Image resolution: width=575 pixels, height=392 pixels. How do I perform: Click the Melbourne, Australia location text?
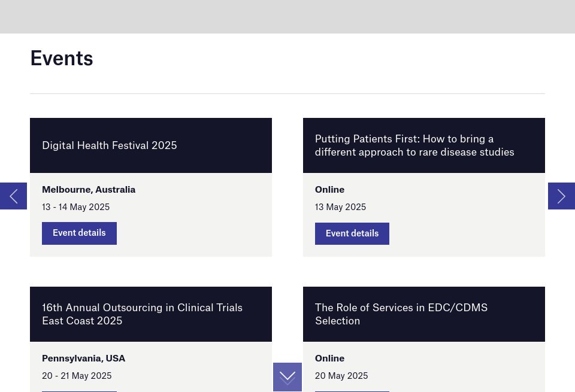(x=89, y=190)
